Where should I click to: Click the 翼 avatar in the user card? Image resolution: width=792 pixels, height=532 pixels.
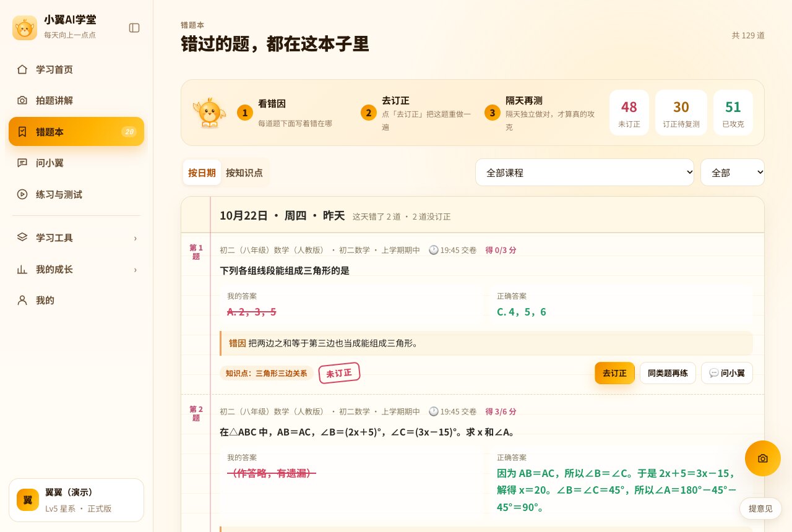[28, 500]
